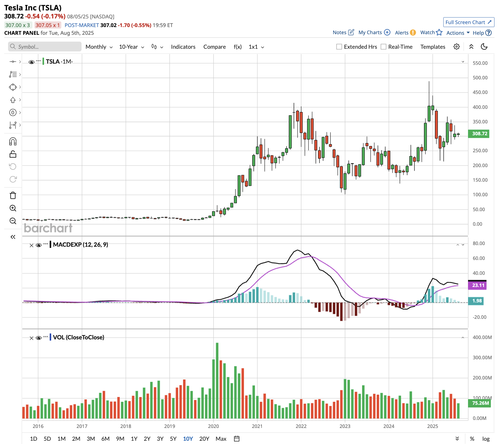Click the lock drawings padlock icon
Image resolution: width=504 pixels, height=444 pixels.
pos(13,154)
